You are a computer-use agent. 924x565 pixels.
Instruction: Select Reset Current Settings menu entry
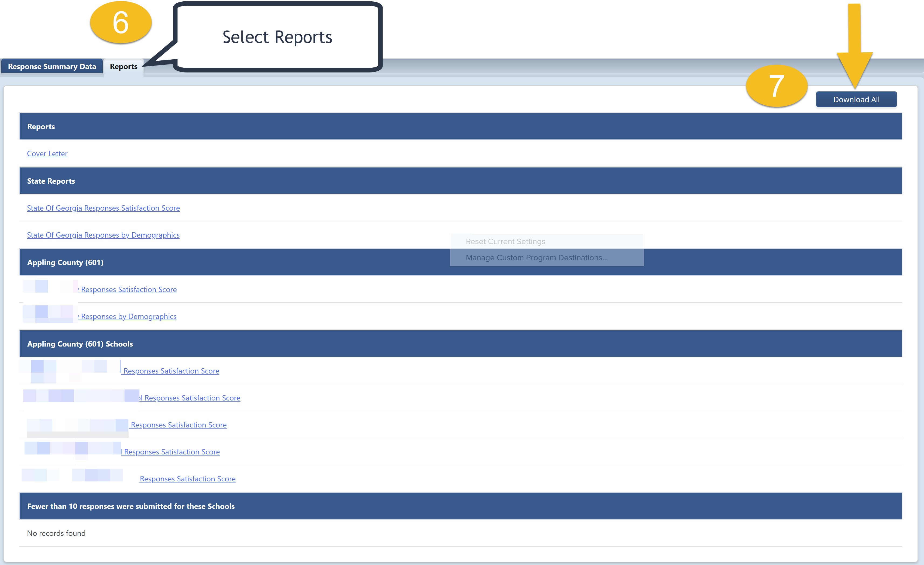(x=505, y=241)
